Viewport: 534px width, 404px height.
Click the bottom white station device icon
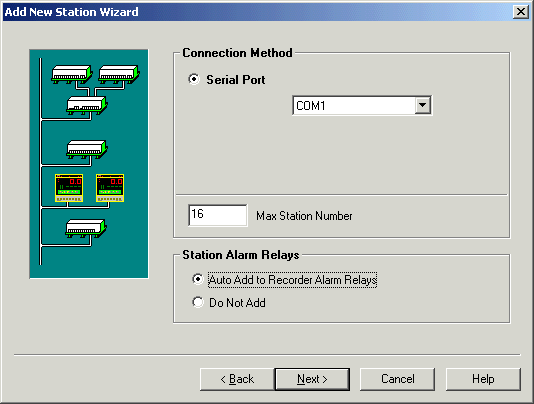tap(86, 228)
